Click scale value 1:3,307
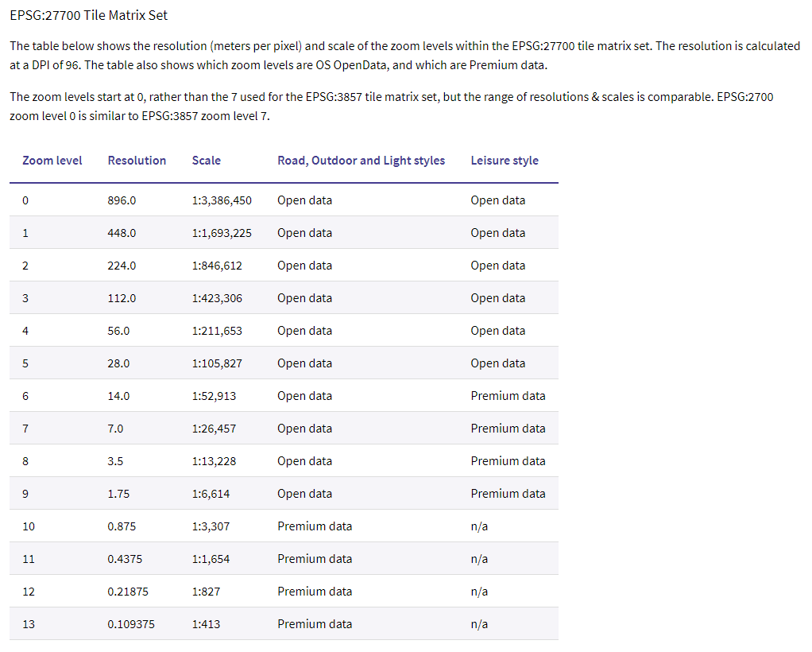This screenshot has width=812, height=652. tap(211, 527)
